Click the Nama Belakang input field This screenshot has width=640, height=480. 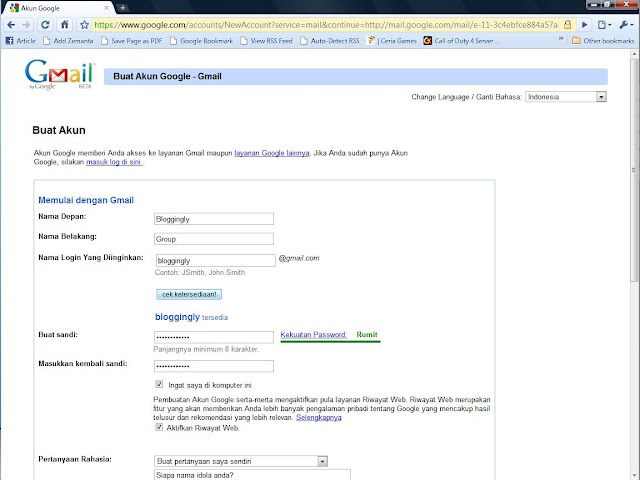click(214, 239)
